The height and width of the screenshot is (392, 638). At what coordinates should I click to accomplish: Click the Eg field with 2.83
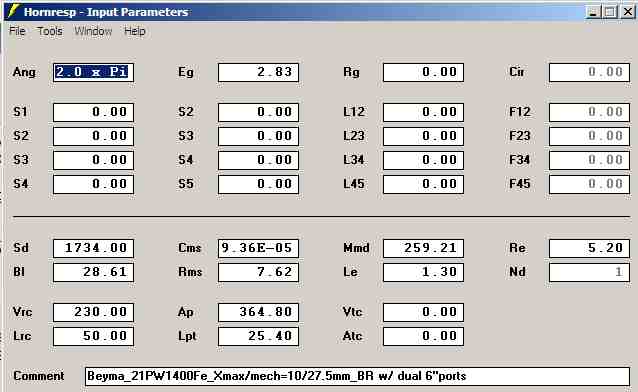[258, 72]
